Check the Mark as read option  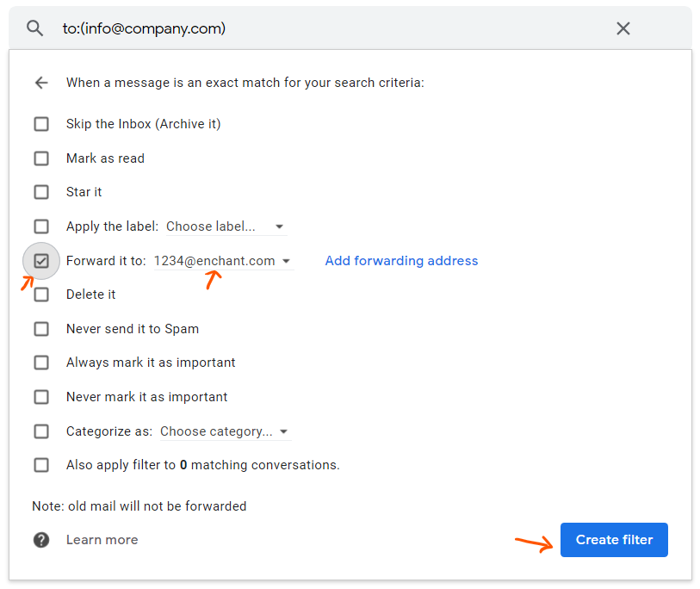tap(41, 158)
